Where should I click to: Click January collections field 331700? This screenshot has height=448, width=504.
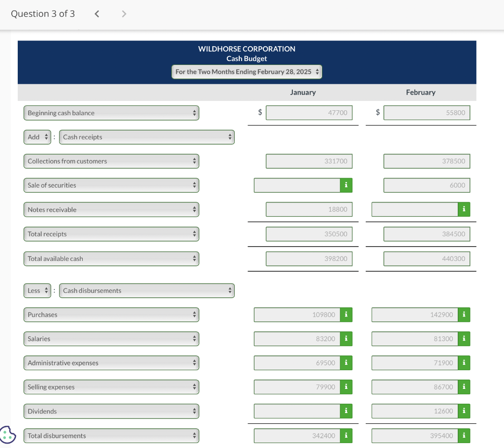click(309, 161)
